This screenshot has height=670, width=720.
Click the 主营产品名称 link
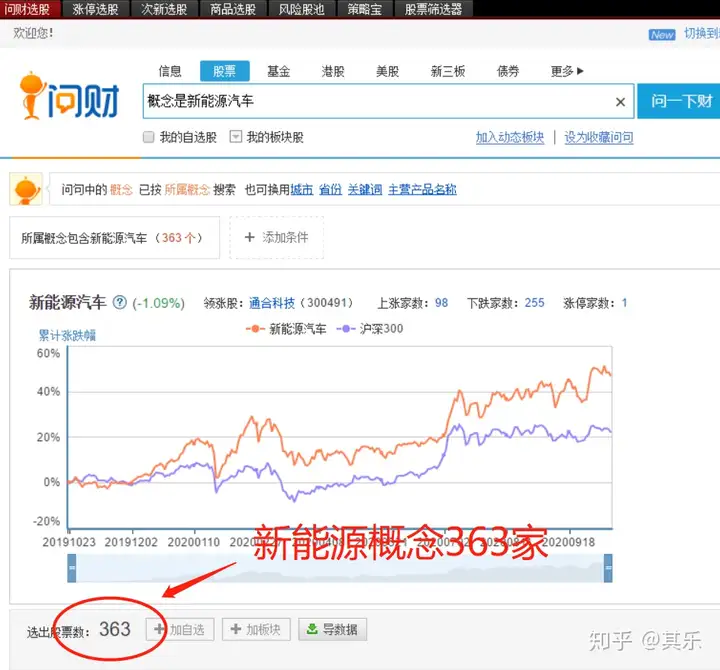click(x=422, y=190)
